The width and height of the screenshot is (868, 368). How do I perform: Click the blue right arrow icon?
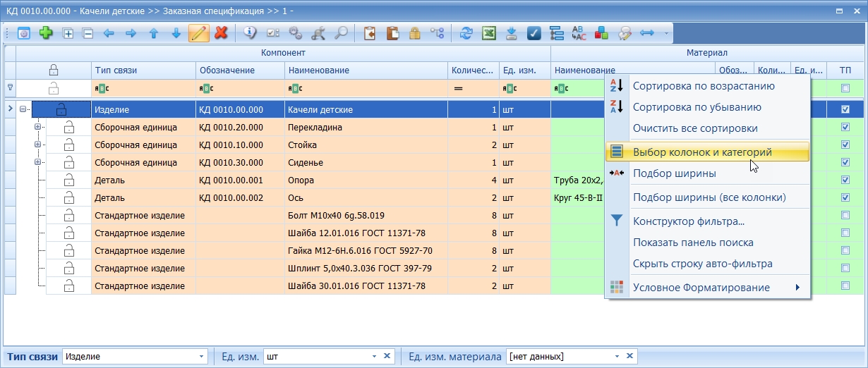click(131, 33)
